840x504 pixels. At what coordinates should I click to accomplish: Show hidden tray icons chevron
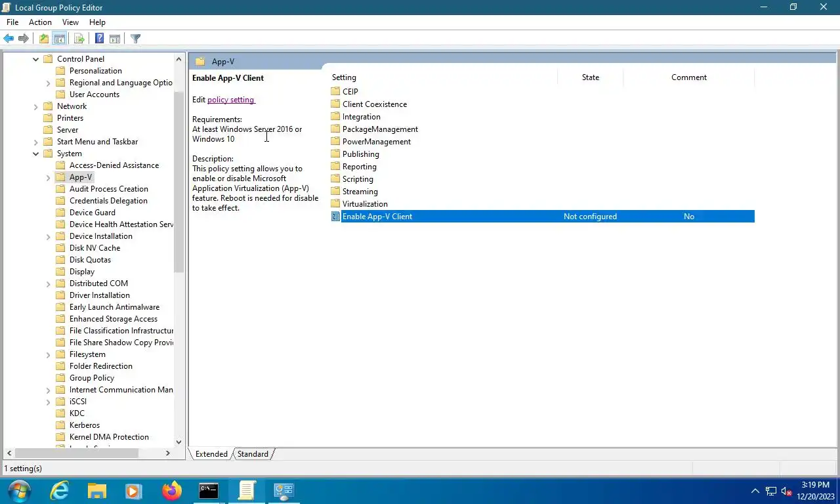[755, 491]
